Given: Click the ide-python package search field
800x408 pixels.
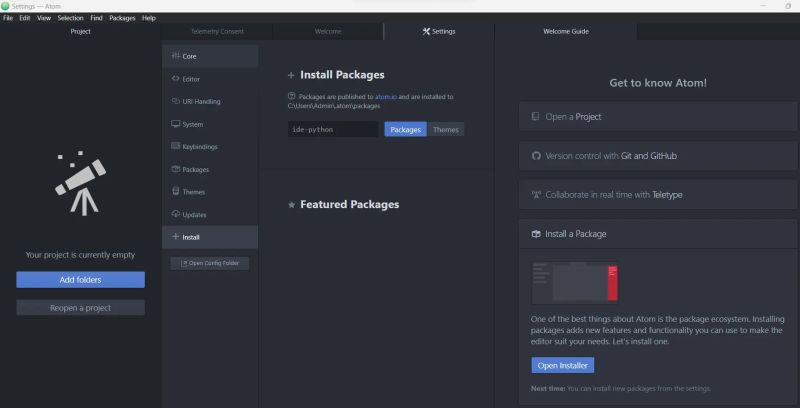Looking at the screenshot, I should point(333,130).
